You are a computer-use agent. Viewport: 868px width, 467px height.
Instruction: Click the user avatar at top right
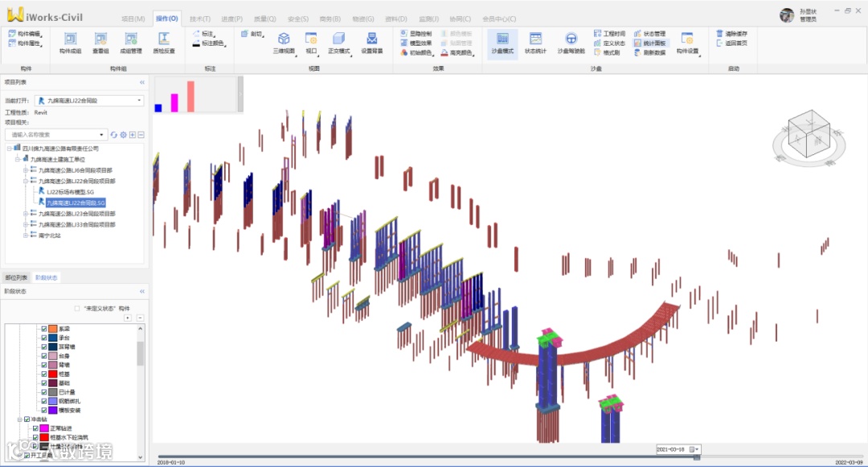[787, 15]
